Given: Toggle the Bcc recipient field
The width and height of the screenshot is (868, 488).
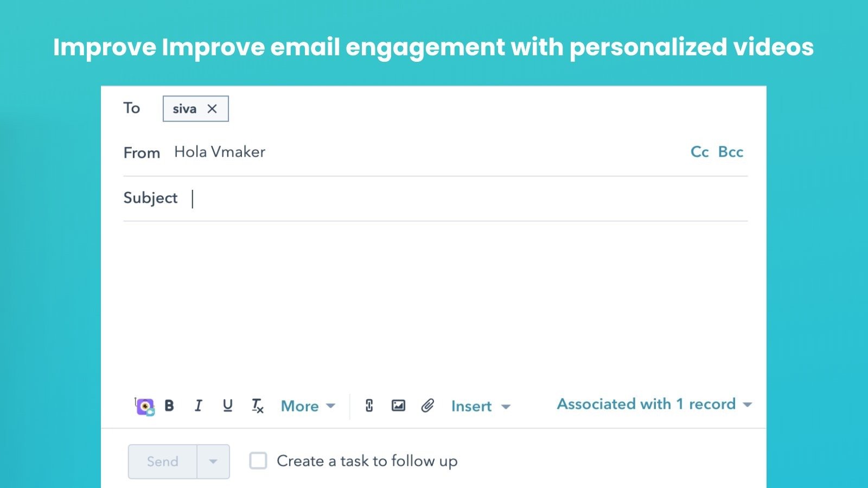Looking at the screenshot, I should pyautogui.click(x=731, y=152).
